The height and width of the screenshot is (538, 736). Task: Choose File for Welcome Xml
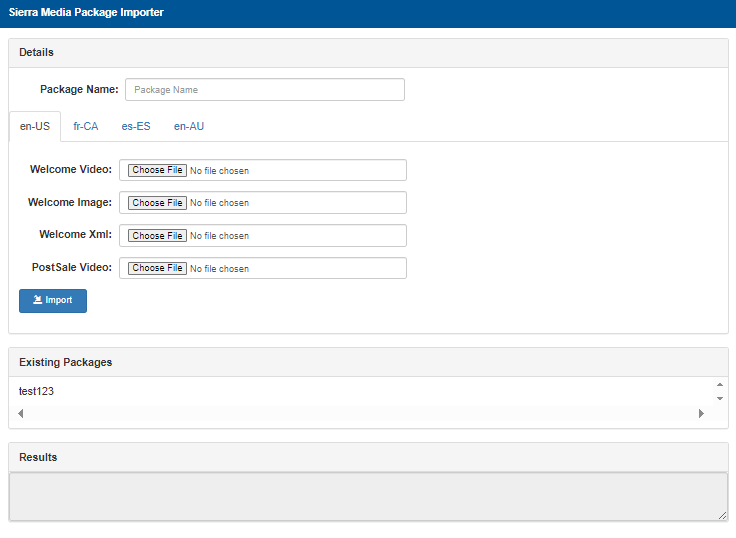[157, 236]
